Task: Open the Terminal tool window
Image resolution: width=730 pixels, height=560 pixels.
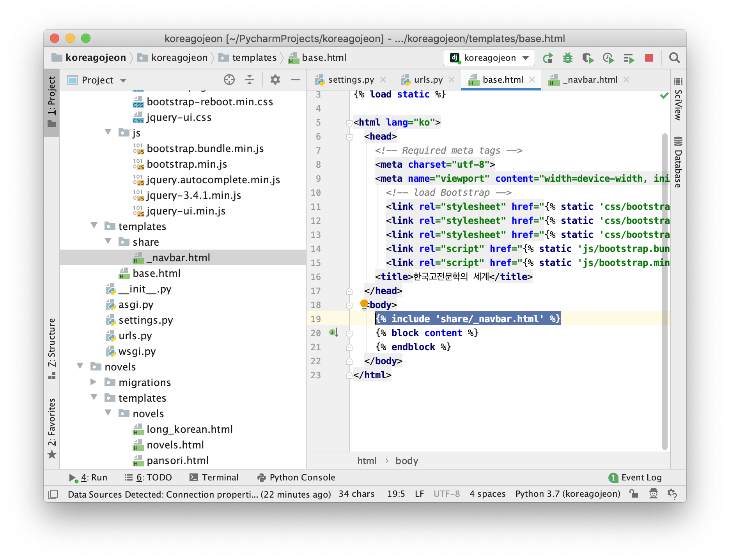Action: tap(214, 477)
